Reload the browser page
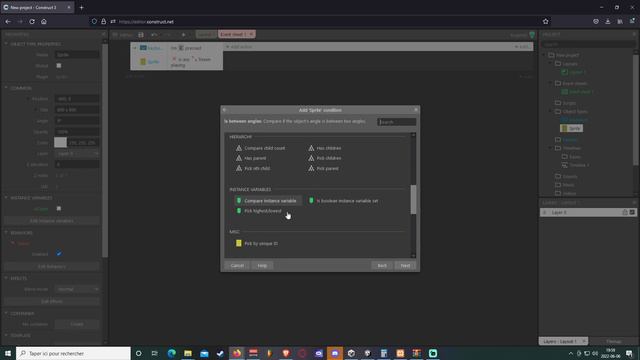640x360 pixels. pos(32,22)
